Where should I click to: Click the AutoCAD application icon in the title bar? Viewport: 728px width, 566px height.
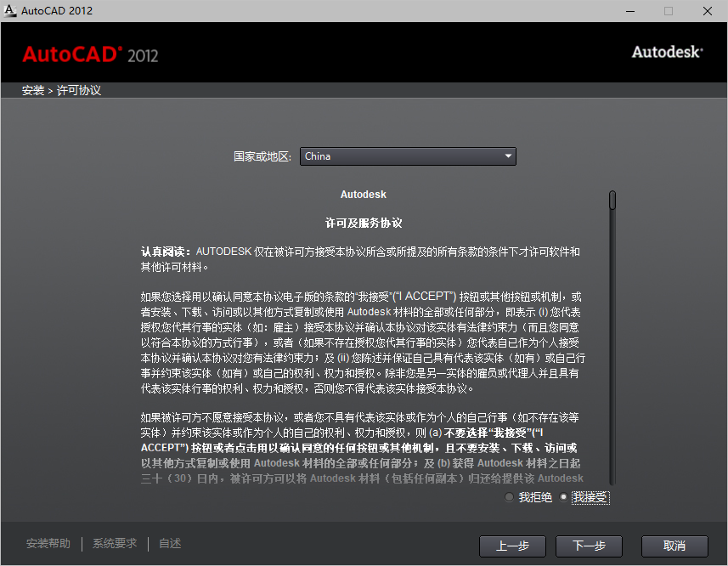point(10,11)
